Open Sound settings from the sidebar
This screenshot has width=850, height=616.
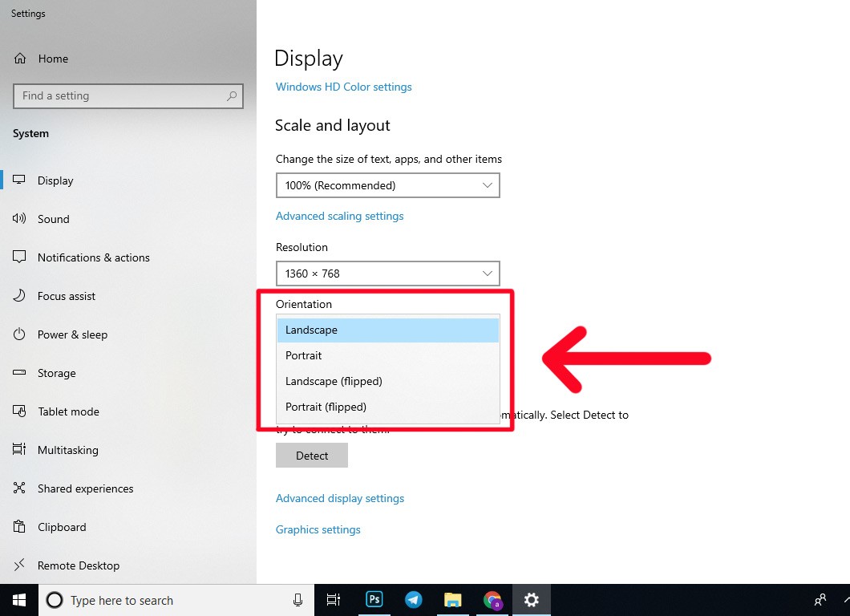coord(53,219)
